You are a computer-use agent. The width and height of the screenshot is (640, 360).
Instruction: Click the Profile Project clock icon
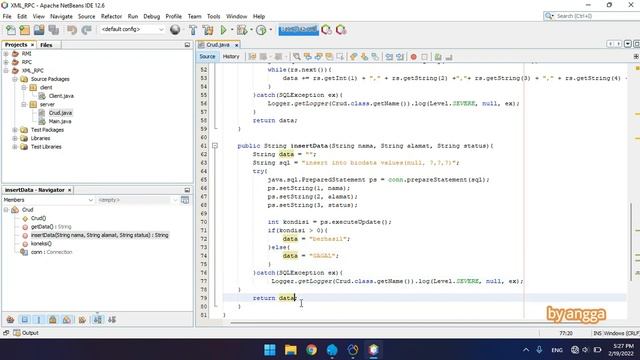(x=261, y=30)
